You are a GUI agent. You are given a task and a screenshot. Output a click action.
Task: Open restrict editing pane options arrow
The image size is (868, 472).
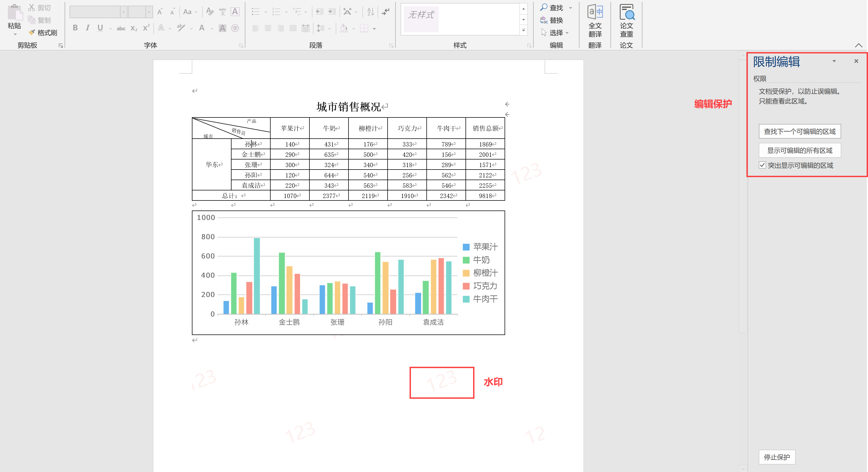pos(834,61)
